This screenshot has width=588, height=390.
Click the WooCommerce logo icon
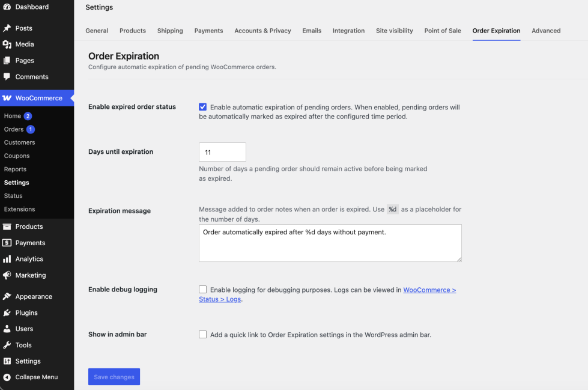click(7, 98)
